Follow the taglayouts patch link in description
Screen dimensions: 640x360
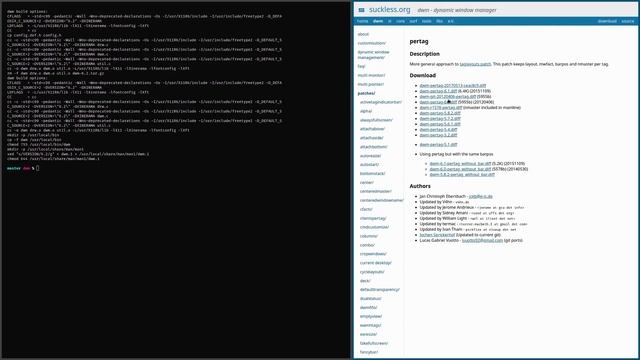[475, 64]
